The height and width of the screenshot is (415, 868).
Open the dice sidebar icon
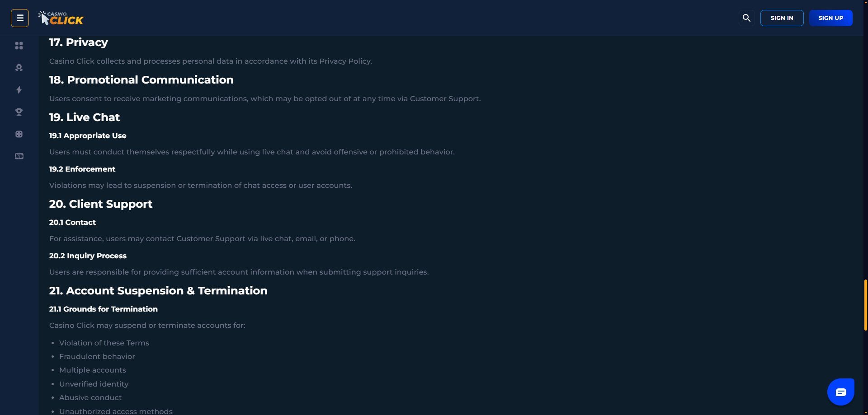pos(19,134)
